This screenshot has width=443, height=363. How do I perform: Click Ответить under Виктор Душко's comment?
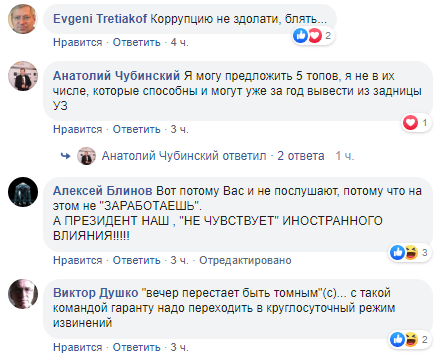[x=137, y=347]
